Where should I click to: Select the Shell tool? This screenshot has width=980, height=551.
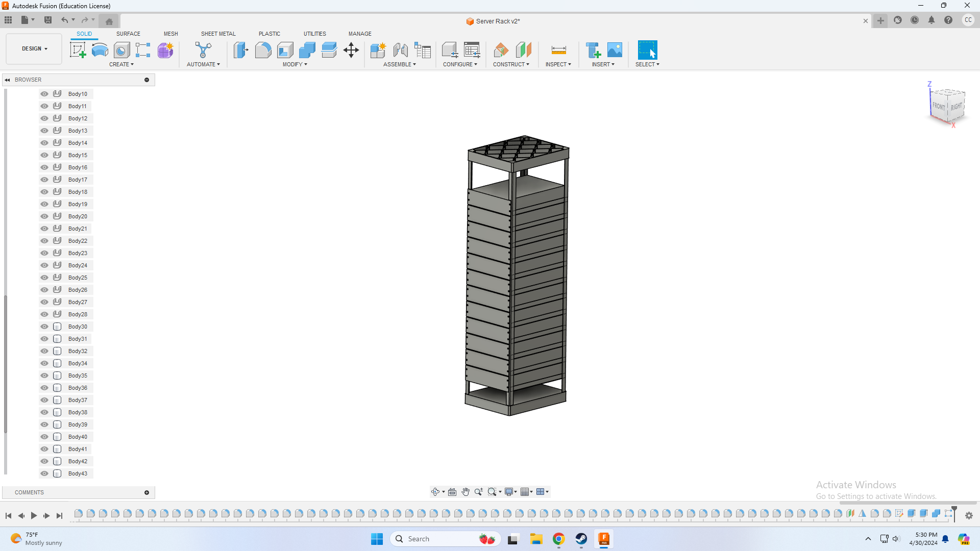[x=285, y=50]
